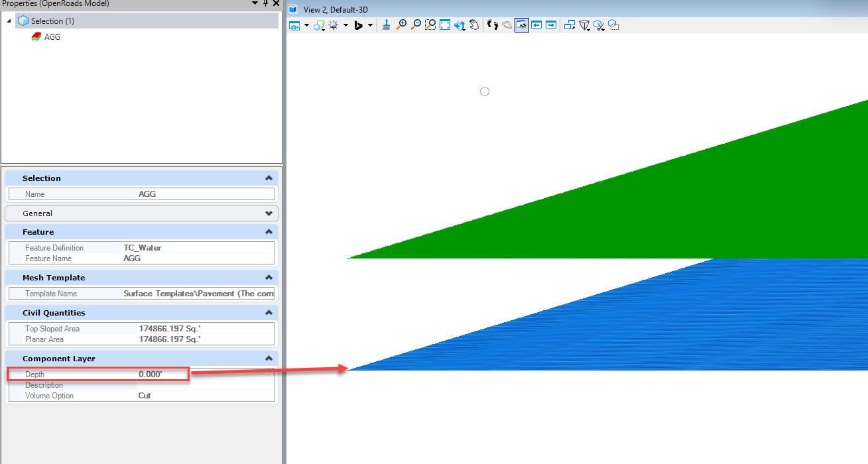Select the Zoom In tool
The width and height of the screenshot is (868, 464).
401,25
